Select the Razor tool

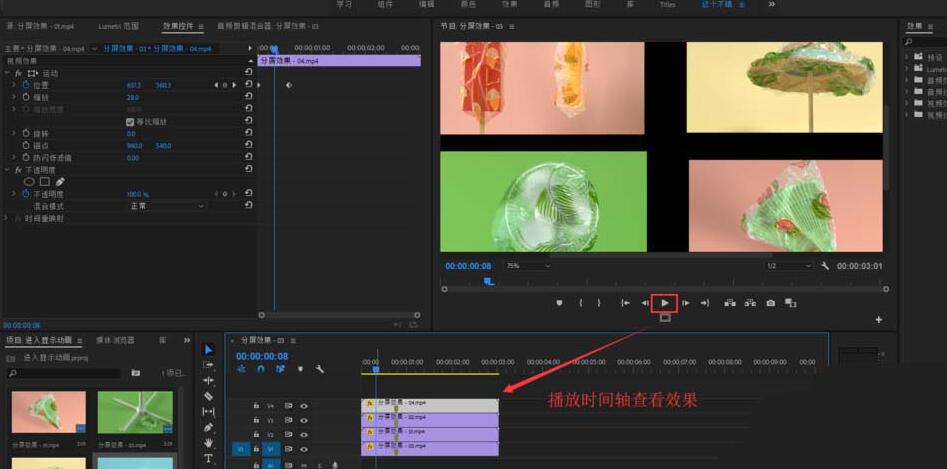(x=208, y=396)
